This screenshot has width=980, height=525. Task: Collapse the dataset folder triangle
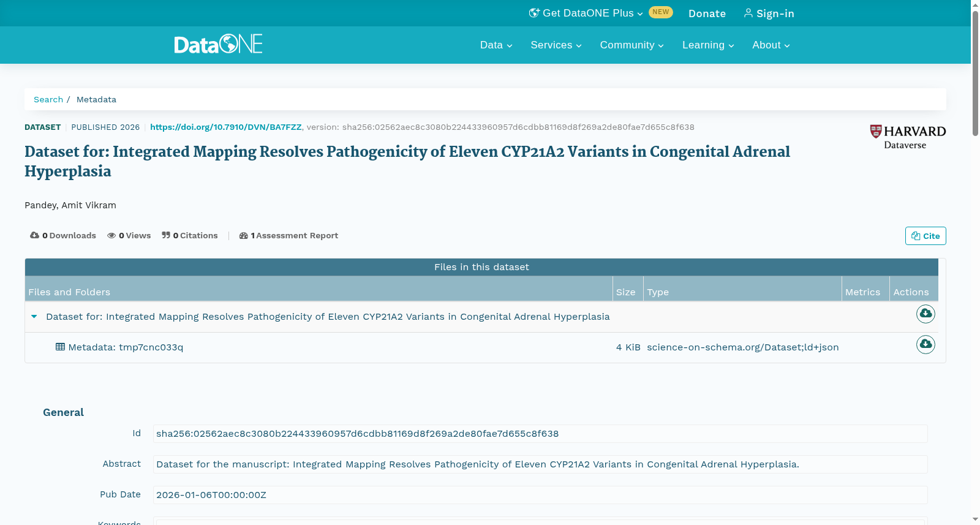tap(34, 317)
